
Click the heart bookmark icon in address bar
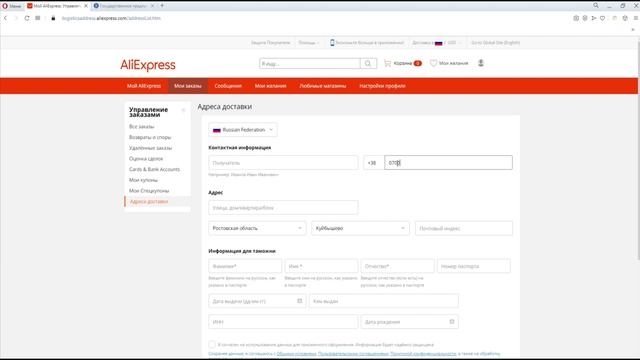coord(602,18)
